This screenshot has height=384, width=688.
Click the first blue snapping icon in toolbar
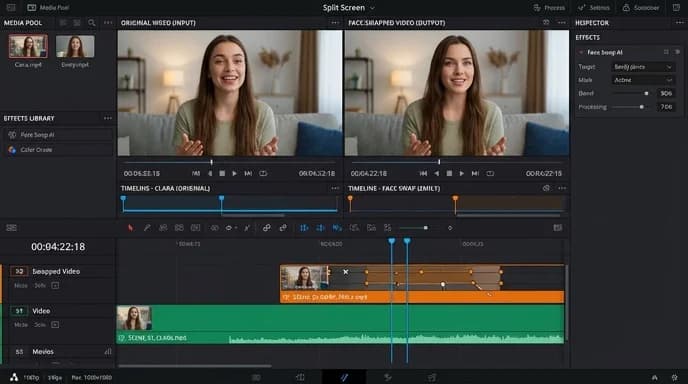304,228
